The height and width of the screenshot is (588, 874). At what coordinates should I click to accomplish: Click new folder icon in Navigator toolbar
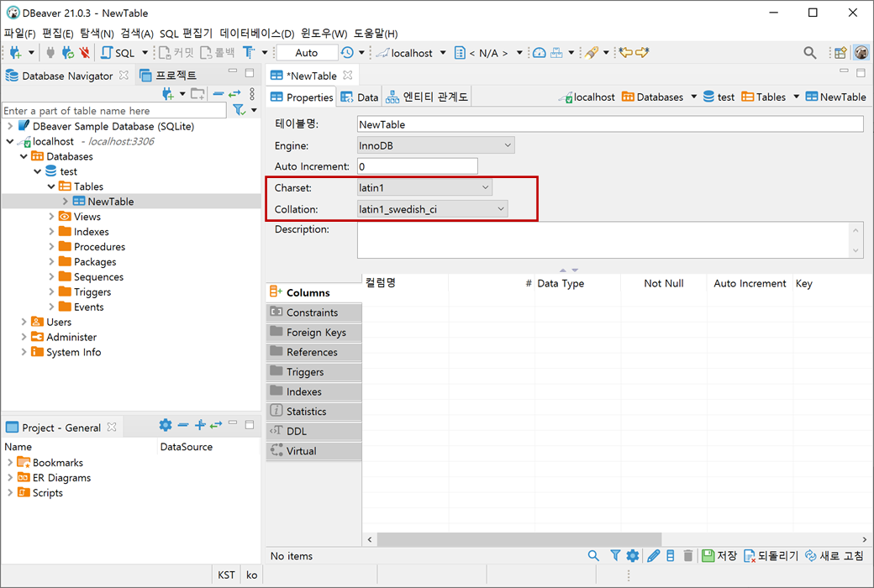[197, 93]
